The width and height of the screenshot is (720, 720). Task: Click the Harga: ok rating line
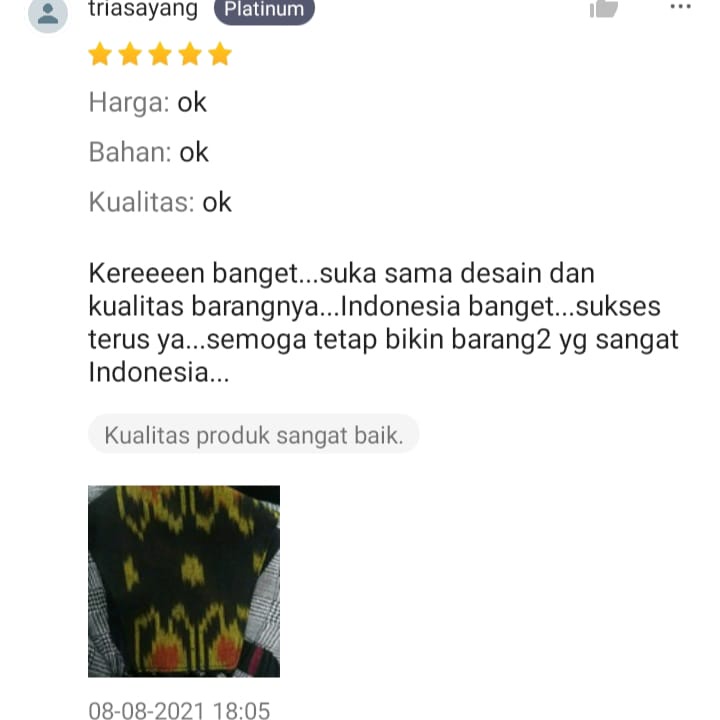pos(147,102)
